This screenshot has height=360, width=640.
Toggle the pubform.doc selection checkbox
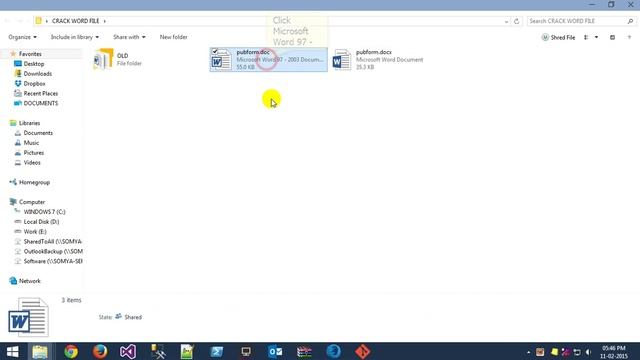point(215,51)
